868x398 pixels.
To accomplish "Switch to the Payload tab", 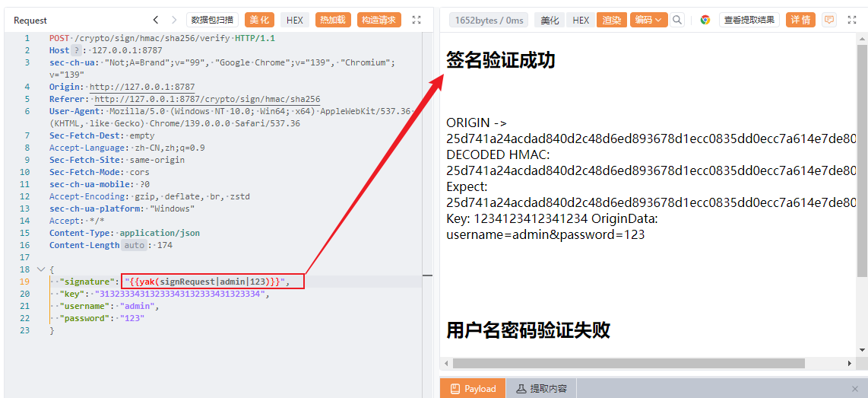I will click(x=473, y=389).
